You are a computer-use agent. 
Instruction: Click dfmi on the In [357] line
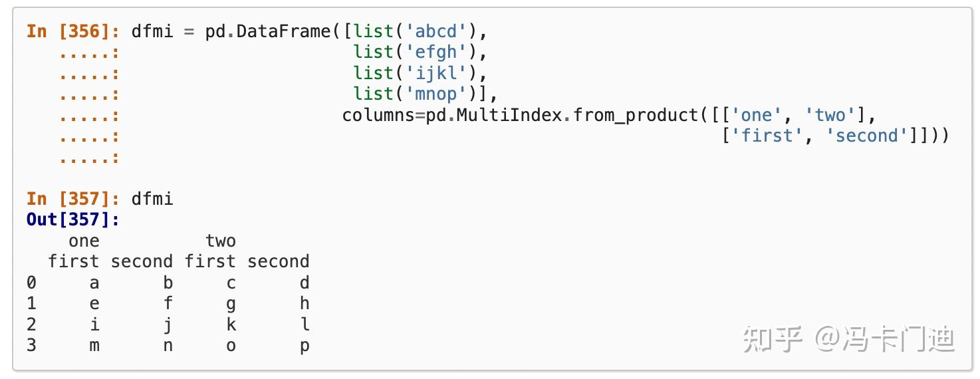152,198
